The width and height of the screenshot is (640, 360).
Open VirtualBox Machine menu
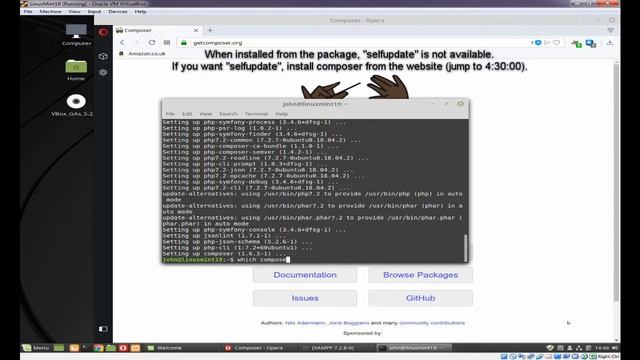click(x=51, y=11)
